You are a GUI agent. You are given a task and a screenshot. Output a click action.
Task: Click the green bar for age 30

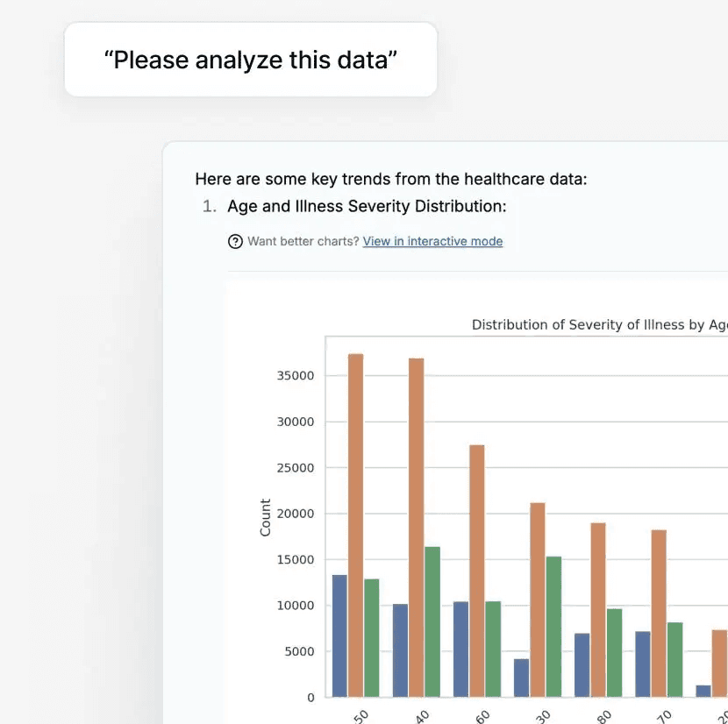point(553,627)
